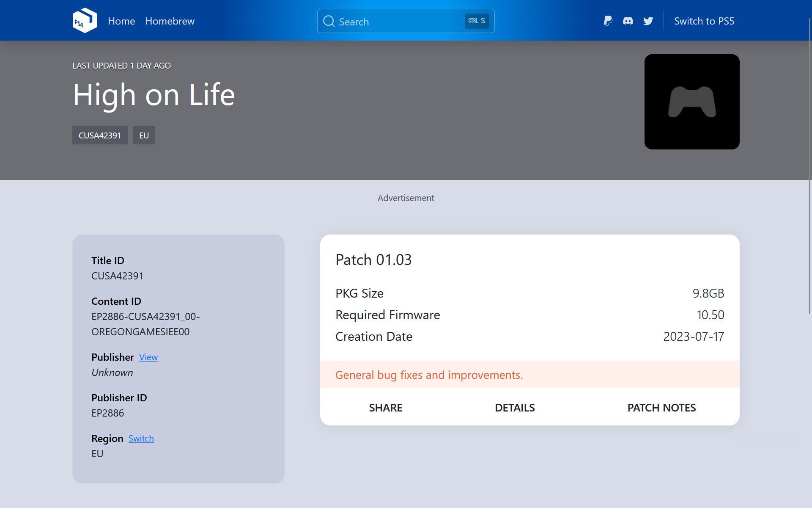Click the Unknown publisher value

click(x=112, y=372)
